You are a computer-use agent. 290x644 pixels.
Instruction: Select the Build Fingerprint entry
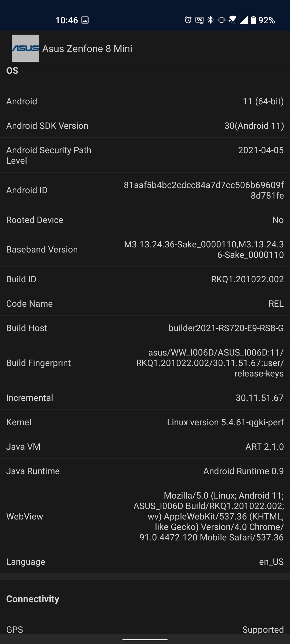(145, 363)
